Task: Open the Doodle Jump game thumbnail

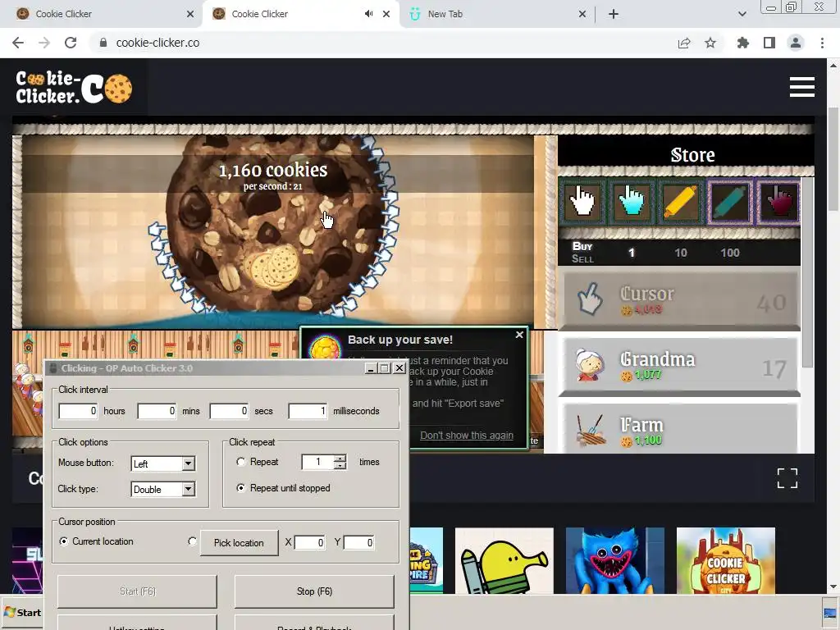Action: (x=504, y=560)
